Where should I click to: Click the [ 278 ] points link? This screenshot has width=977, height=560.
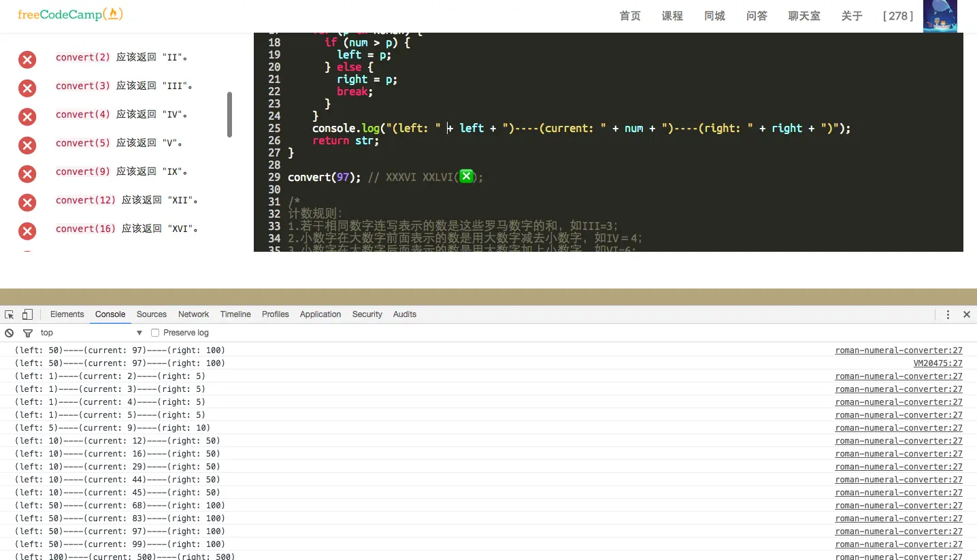tap(898, 16)
